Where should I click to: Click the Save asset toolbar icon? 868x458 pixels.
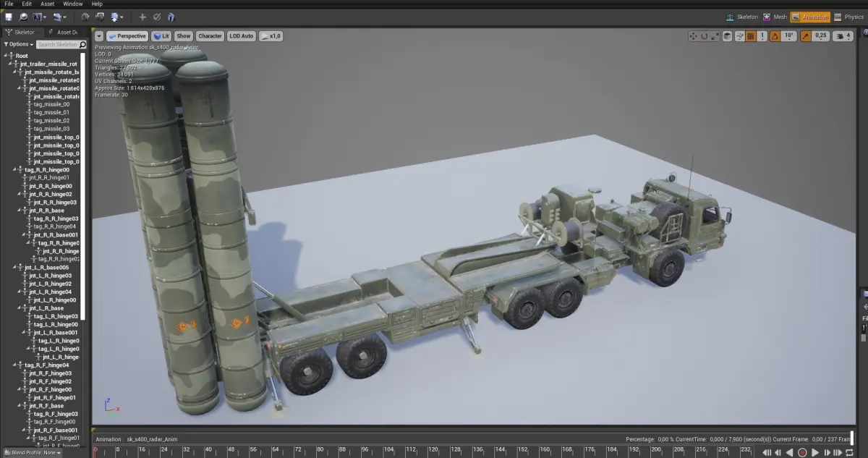[9, 17]
